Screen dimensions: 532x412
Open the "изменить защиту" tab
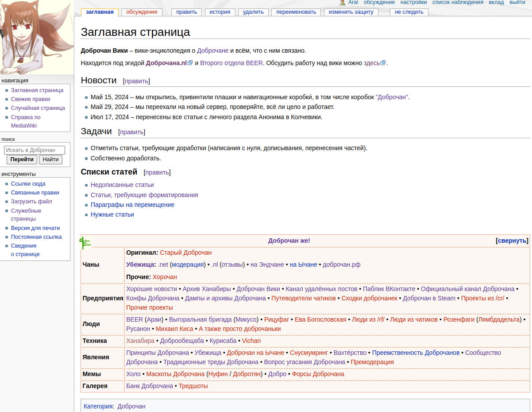tap(351, 12)
